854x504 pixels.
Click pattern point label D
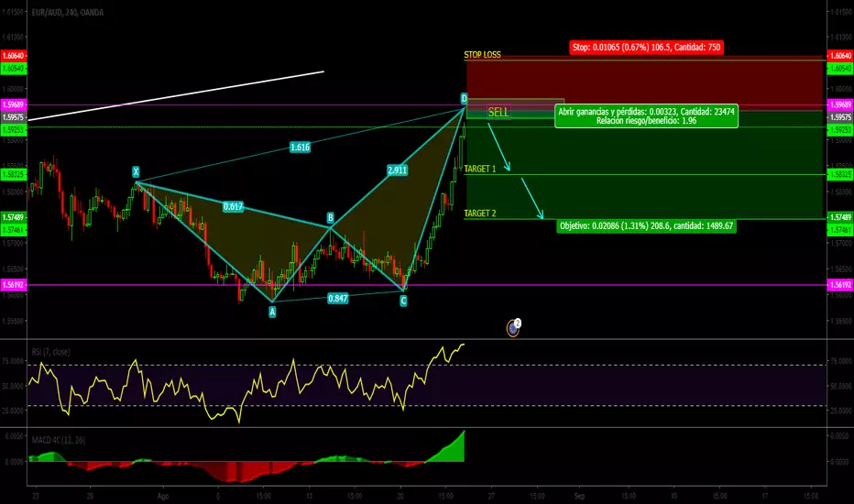coord(464,98)
